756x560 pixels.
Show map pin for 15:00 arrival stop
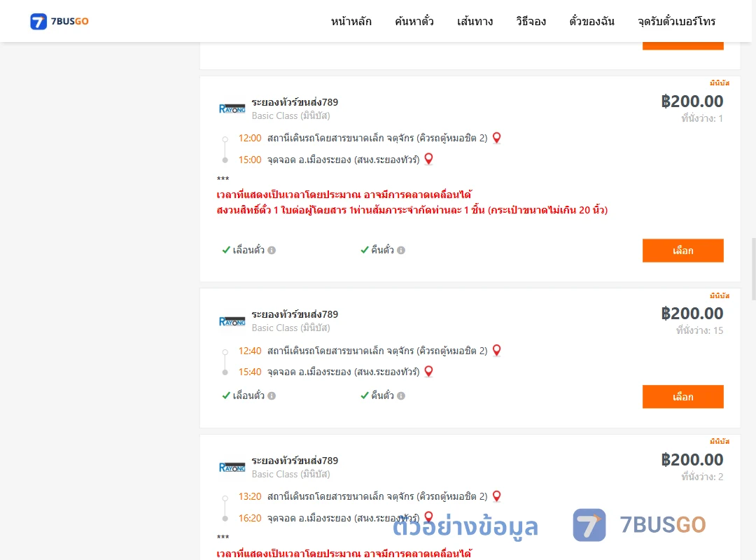(428, 159)
